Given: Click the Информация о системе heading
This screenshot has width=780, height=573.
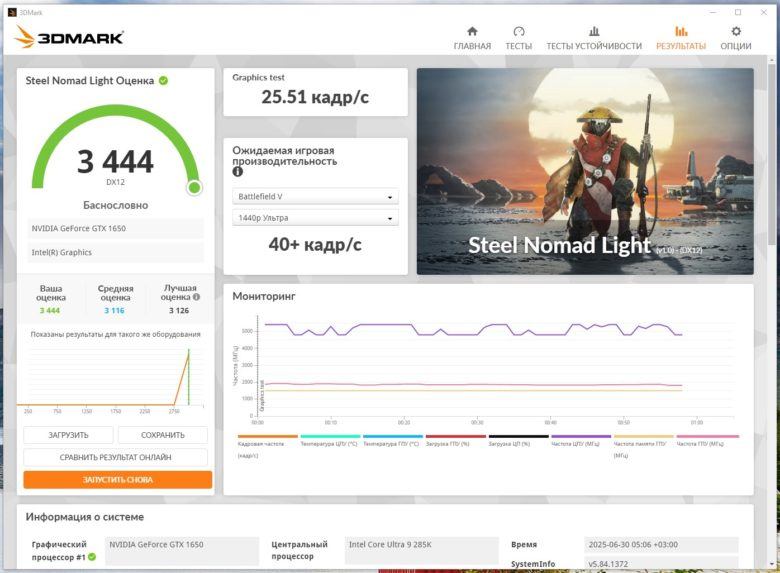Looking at the screenshot, I should click(85, 517).
